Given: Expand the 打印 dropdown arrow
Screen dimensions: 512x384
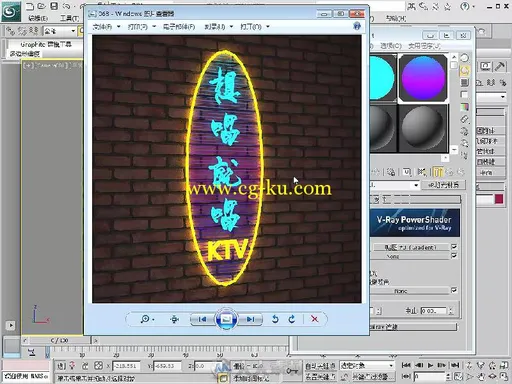Looking at the screenshot, I should click(x=154, y=27).
